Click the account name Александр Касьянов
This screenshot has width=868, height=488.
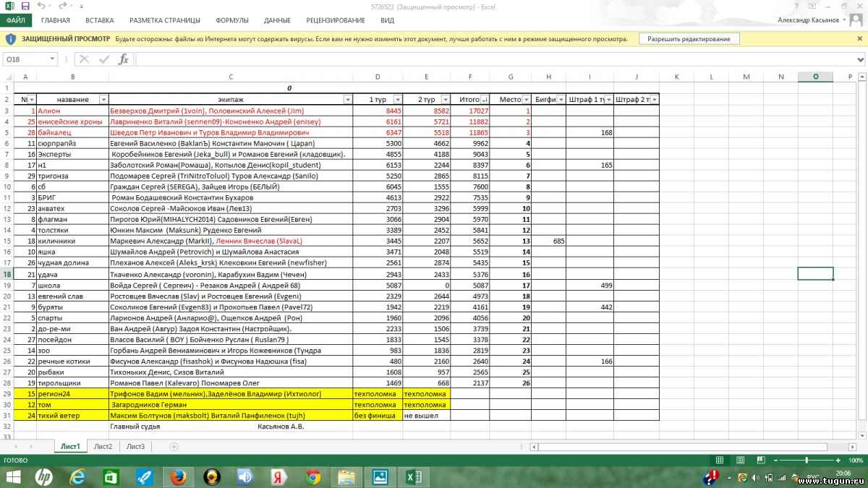(807, 20)
